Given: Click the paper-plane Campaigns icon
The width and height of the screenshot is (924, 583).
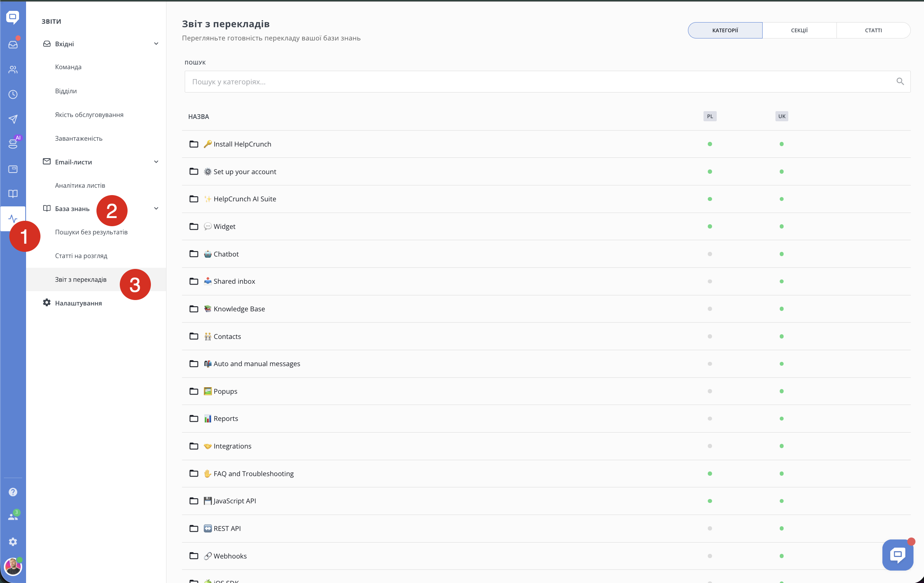Looking at the screenshot, I should point(13,119).
